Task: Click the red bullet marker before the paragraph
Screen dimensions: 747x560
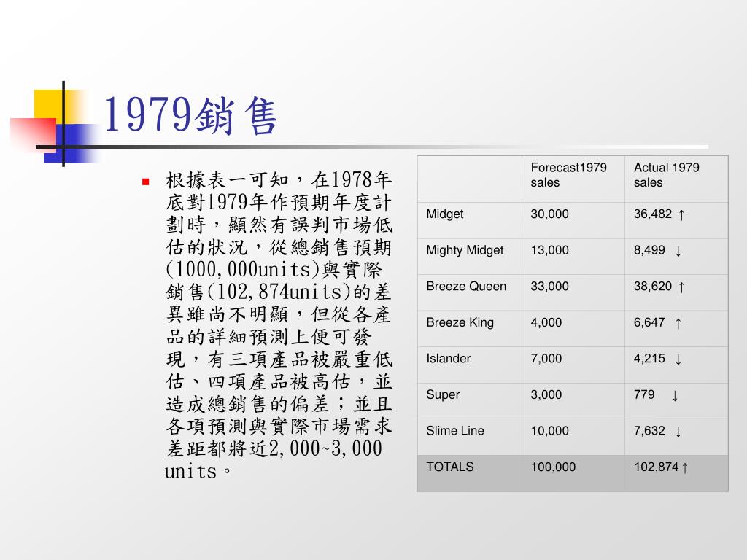Action: (x=146, y=182)
